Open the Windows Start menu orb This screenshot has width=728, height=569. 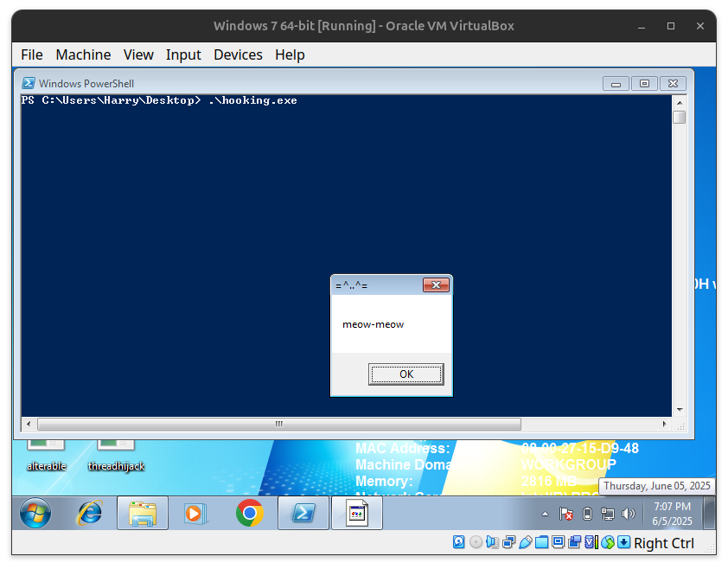click(35, 513)
